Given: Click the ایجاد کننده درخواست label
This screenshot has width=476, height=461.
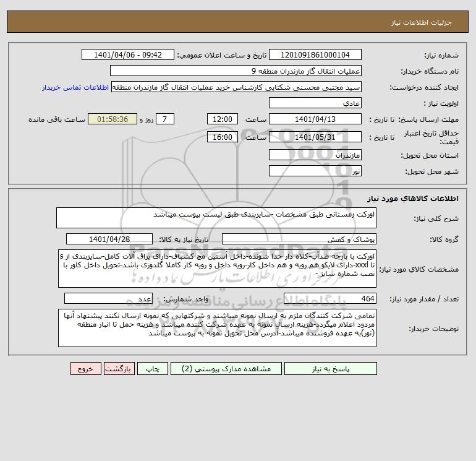Looking at the screenshot, I should click(424, 87).
